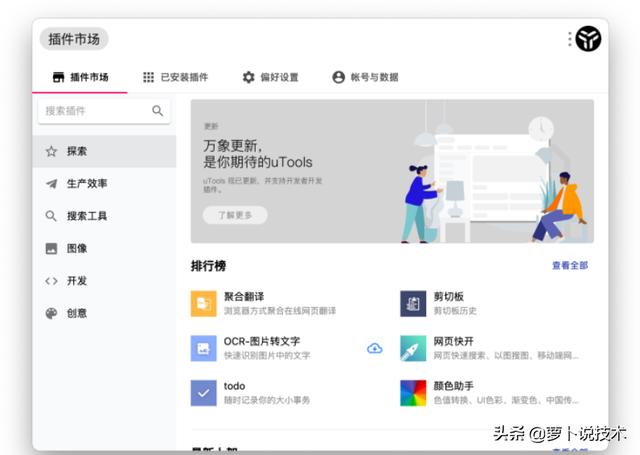Open the 颜色助手 color wheel icon
The width and height of the screenshot is (640, 455).
413,393
